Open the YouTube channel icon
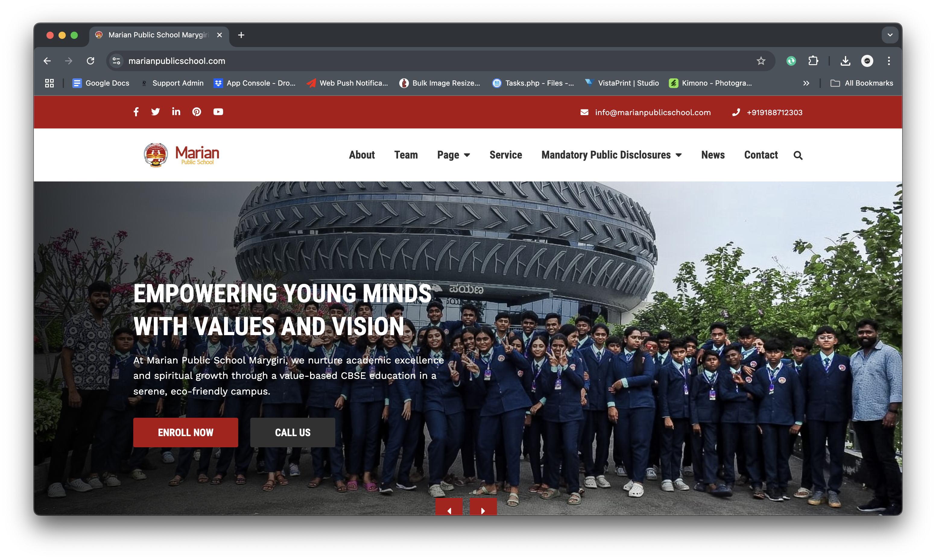 [218, 112]
